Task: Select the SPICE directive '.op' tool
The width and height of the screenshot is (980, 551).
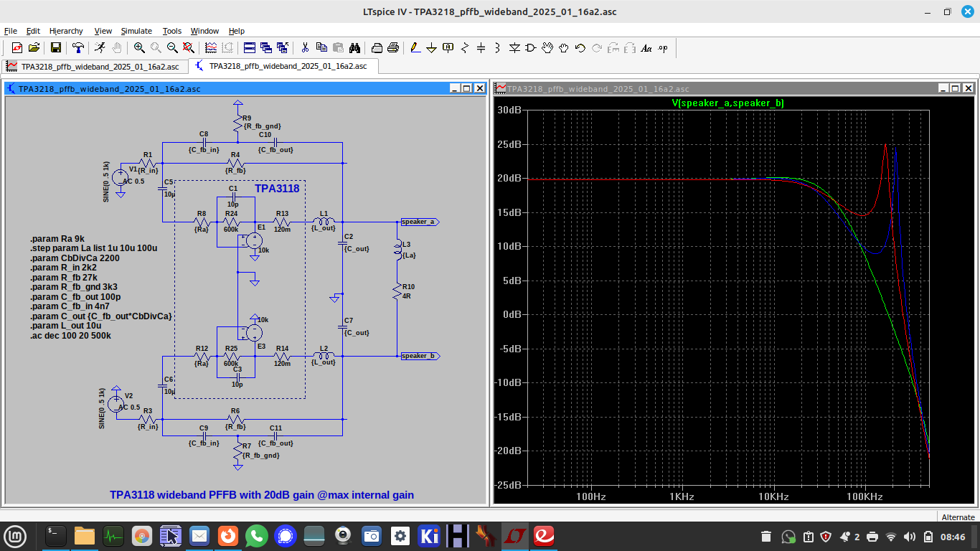Action: (663, 48)
